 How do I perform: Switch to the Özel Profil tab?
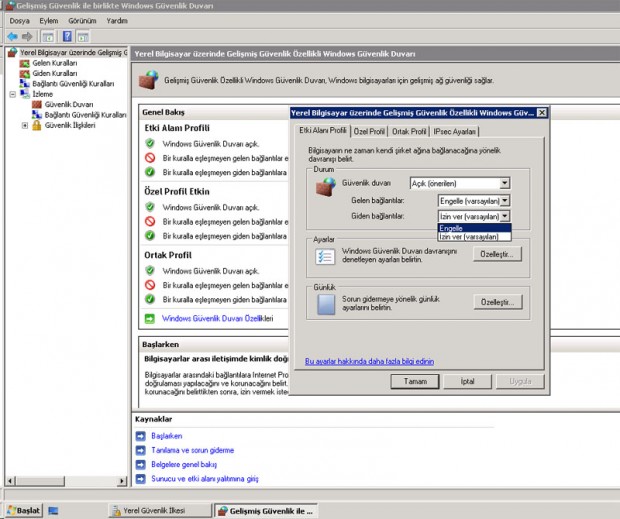[369, 132]
